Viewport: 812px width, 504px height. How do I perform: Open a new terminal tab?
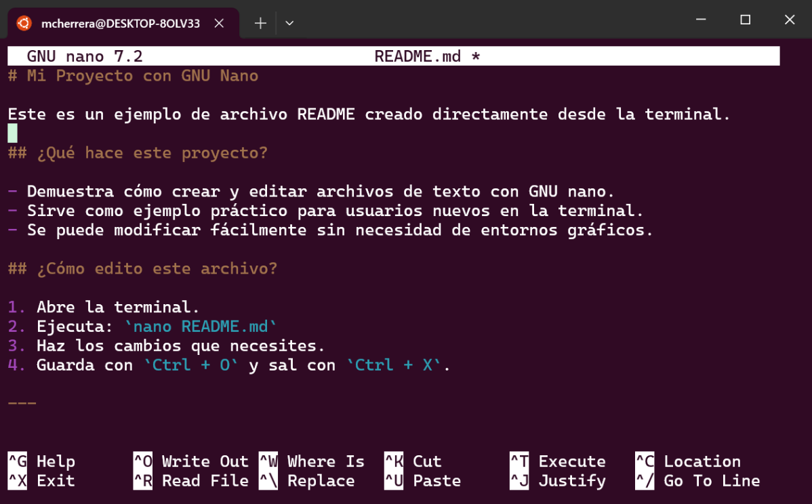click(260, 23)
